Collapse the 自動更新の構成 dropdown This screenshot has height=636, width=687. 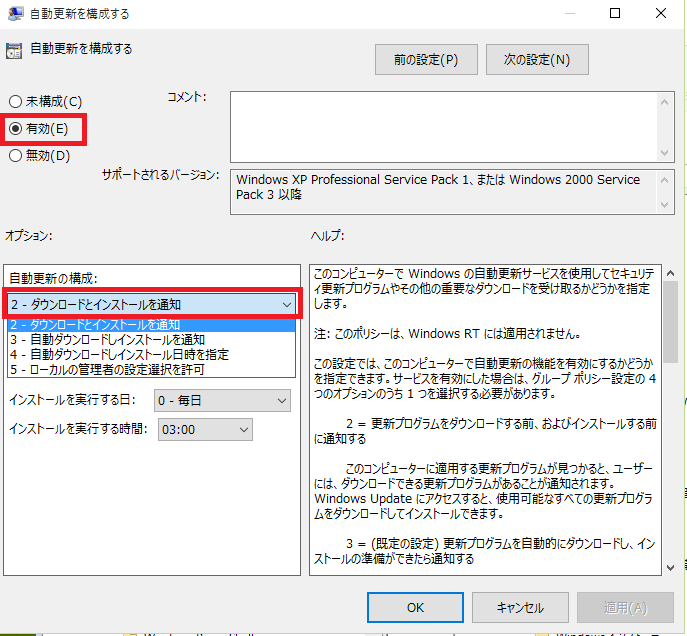tap(286, 304)
